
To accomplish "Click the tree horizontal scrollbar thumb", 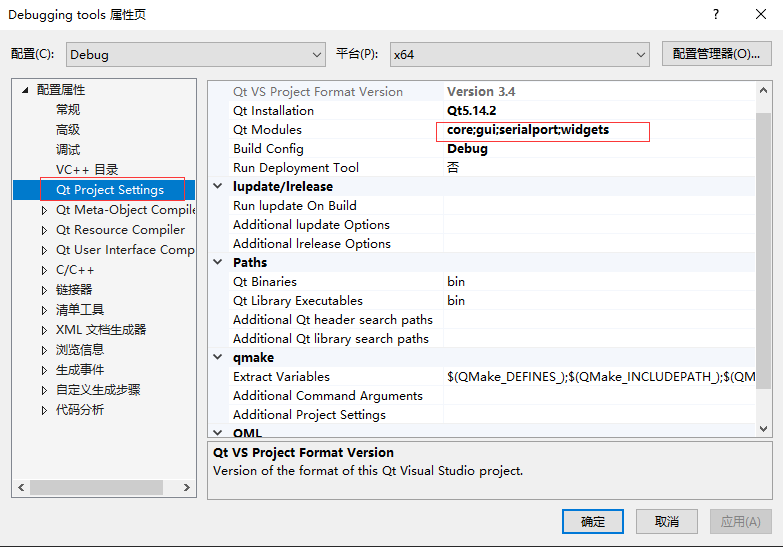I will (x=96, y=487).
